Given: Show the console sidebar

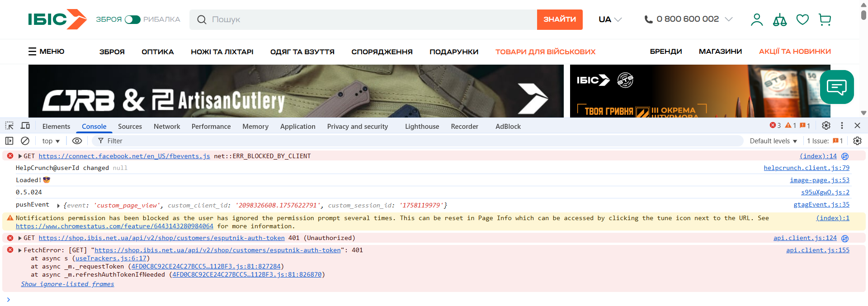Looking at the screenshot, I should click(9, 141).
